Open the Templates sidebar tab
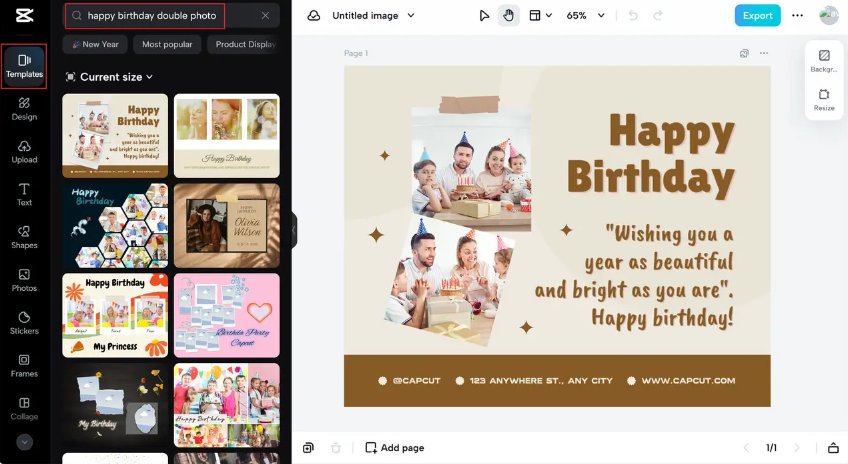Screen dimensions: 848x464 [24, 67]
